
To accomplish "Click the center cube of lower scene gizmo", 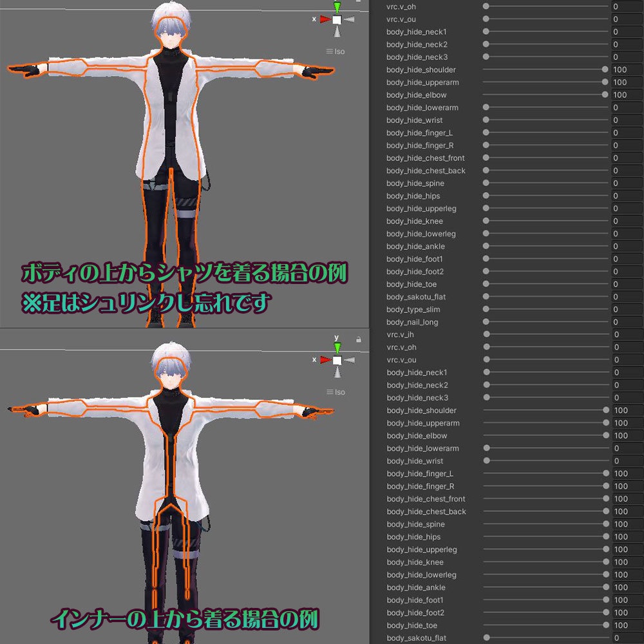I will (x=337, y=360).
